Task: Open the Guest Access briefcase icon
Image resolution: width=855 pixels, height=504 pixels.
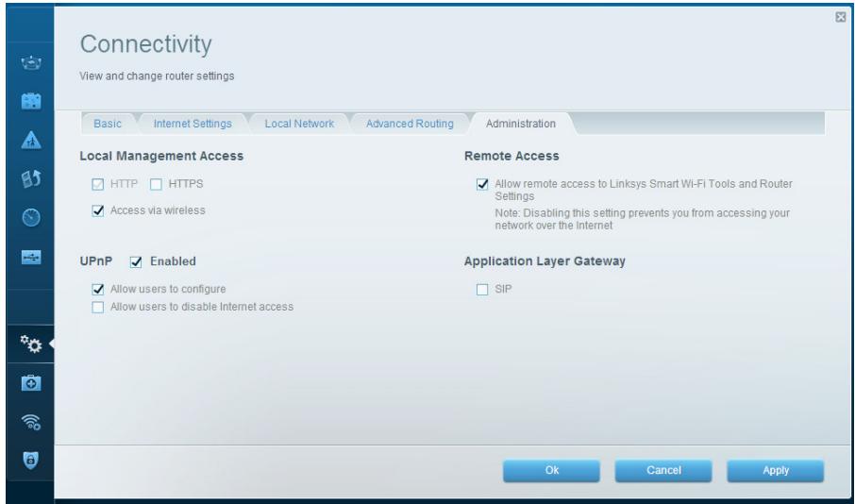Action: click(x=31, y=101)
